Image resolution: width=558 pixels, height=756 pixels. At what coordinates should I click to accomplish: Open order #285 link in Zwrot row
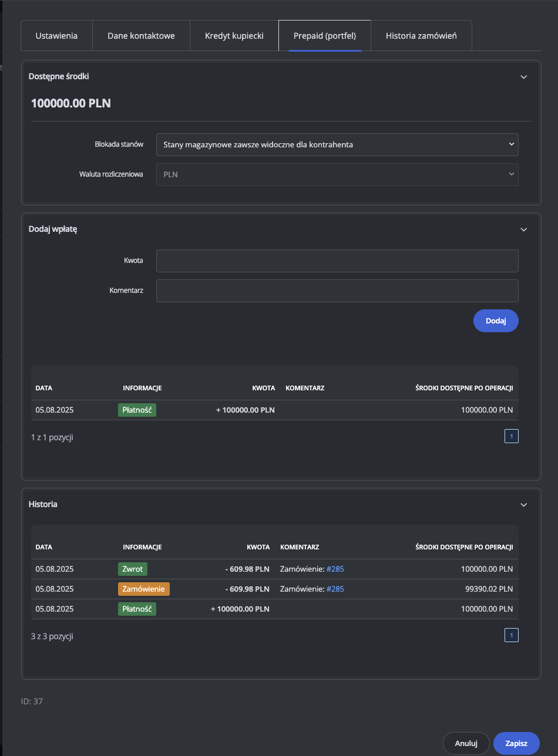point(335,569)
